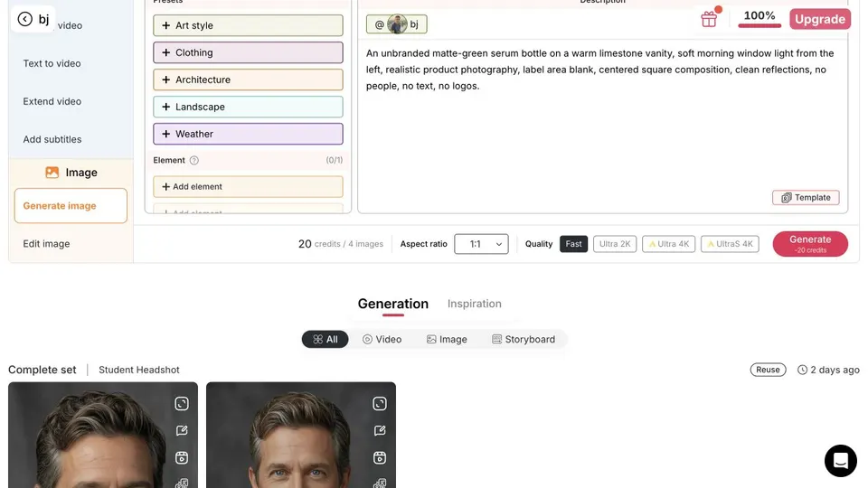The width and height of the screenshot is (868, 488).
Task: Open the gift box rewards icon
Action: (709, 19)
